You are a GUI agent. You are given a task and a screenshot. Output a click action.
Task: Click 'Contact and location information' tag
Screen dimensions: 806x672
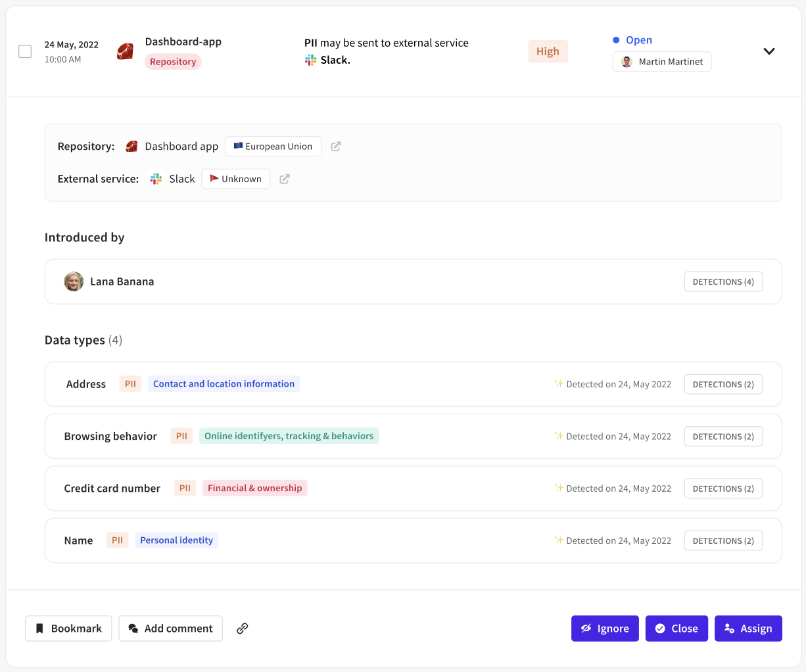coord(224,384)
